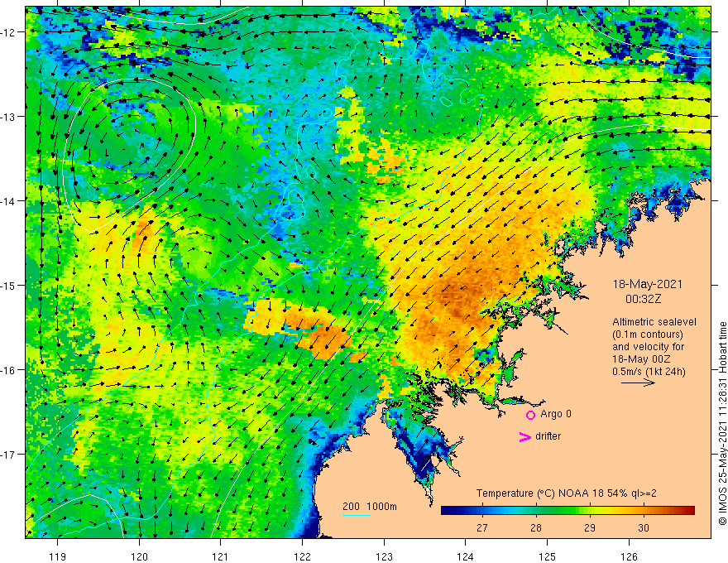Click the 0.5m/s velocity reference arrow
Viewport: 728px width, 563px height.
(638, 383)
